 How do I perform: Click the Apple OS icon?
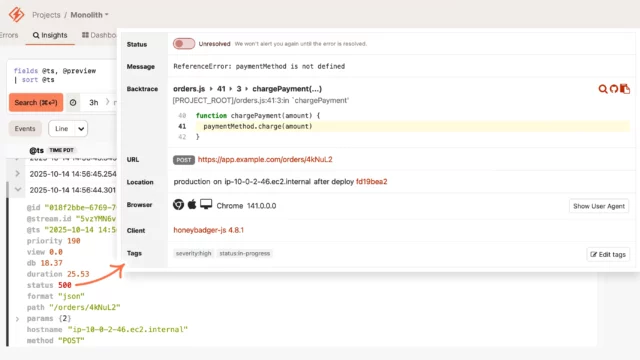pyautogui.click(x=192, y=204)
